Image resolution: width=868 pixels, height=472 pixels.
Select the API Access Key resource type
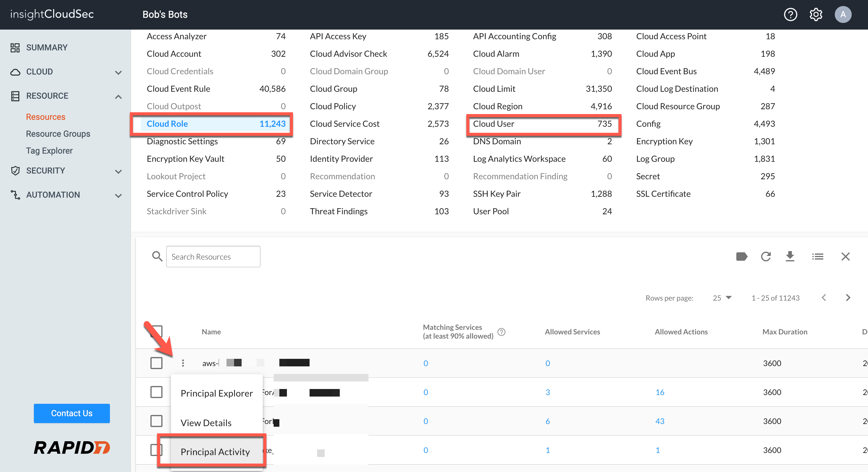click(379, 36)
